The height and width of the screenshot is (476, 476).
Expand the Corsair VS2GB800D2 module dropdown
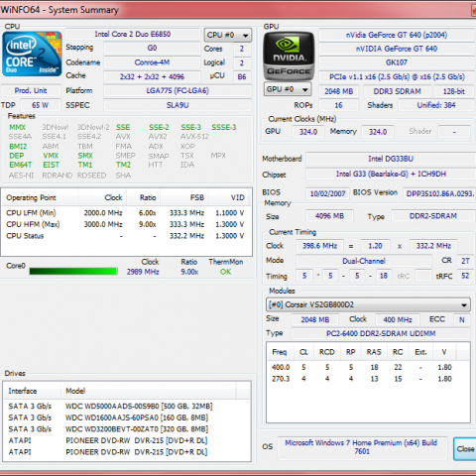(368, 304)
